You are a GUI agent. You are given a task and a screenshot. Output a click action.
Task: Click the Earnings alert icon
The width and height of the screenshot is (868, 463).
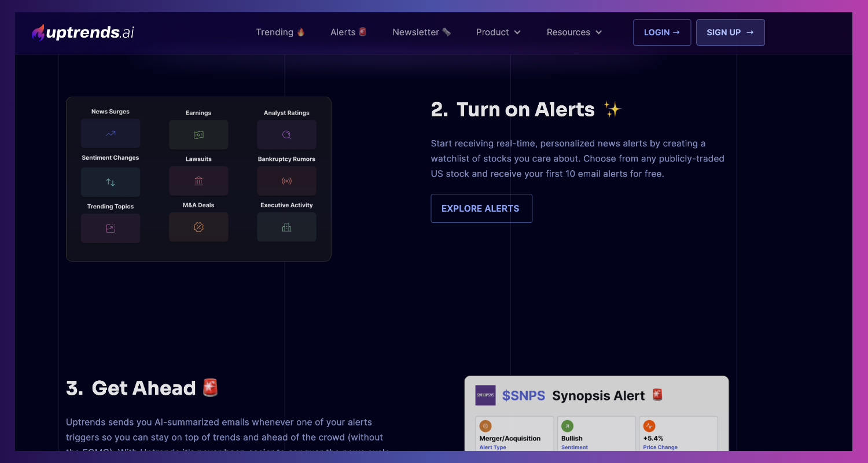(x=198, y=134)
